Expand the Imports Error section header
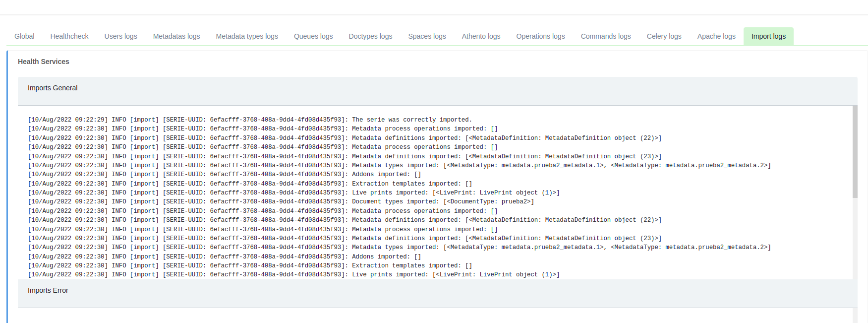Image resolution: width=868 pixels, height=323 pixels. [48, 291]
